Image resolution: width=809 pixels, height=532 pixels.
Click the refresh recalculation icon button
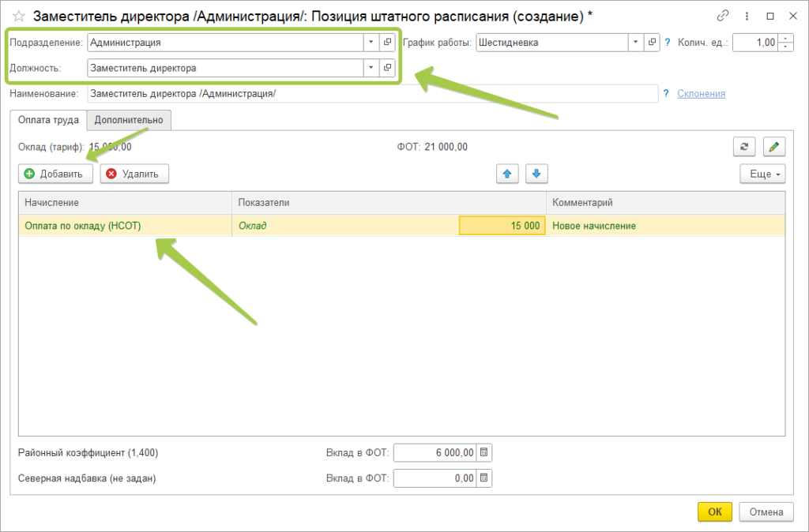coord(743,146)
